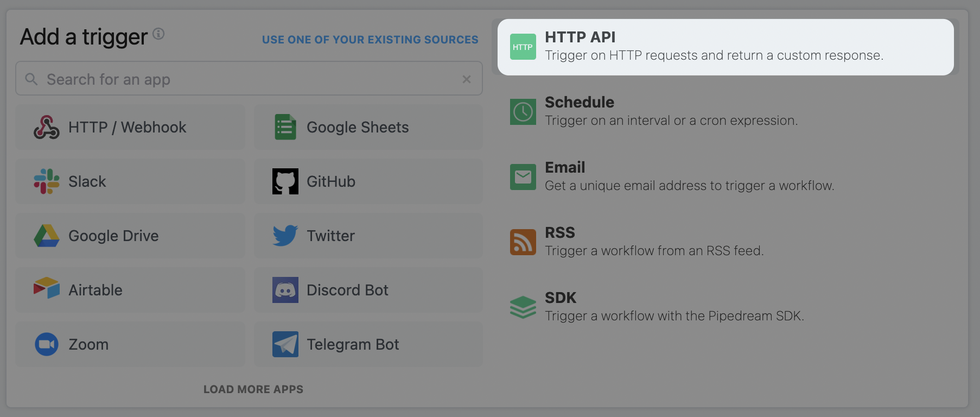Pick the Zoom app label
Image resolution: width=980 pixels, height=417 pixels.
[x=88, y=344]
